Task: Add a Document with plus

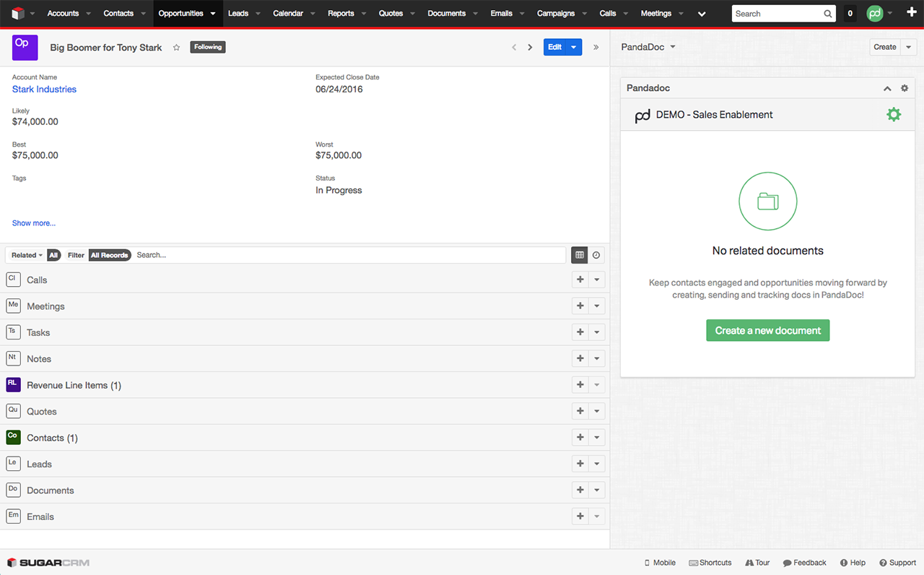Action: tap(580, 490)
